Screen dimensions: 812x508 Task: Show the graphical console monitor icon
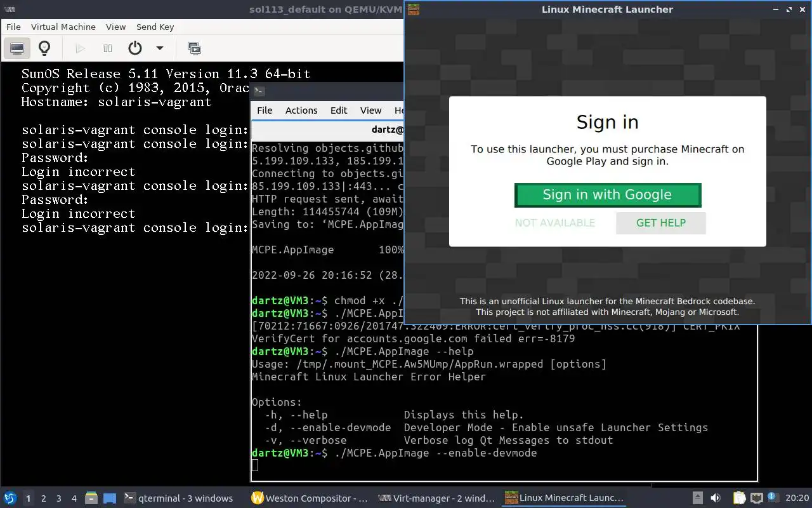(x=17, y=48)
